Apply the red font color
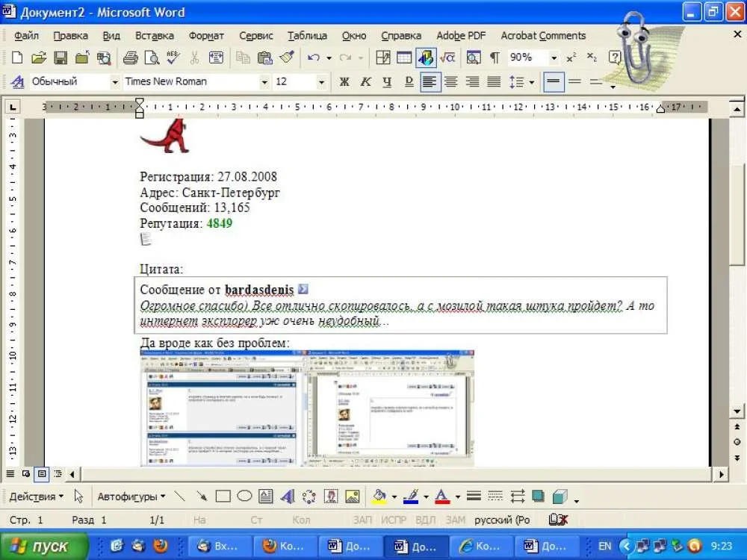This screenshot has width=747, height=560. (442, 497)
